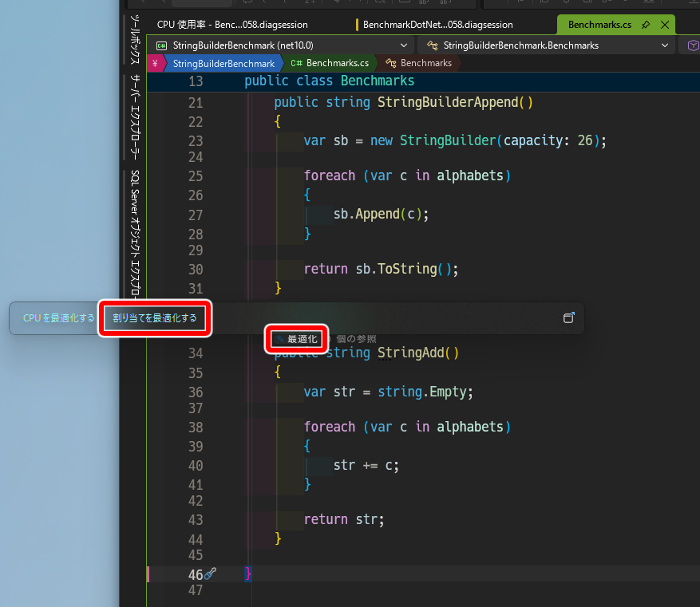Switch to CPU 使用率 diagsession tab
Viewport: 700px width, 607px height.
pos(232,25)
